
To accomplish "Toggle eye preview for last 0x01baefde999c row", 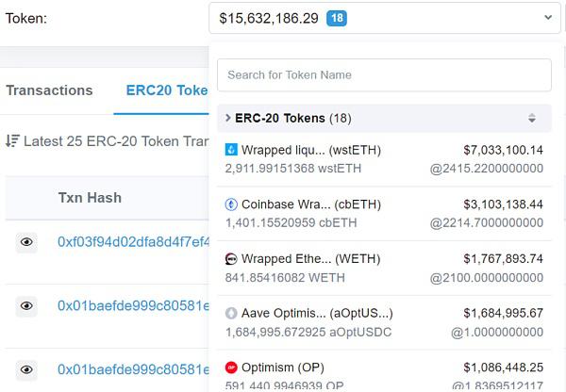I will tap(26, 370).
